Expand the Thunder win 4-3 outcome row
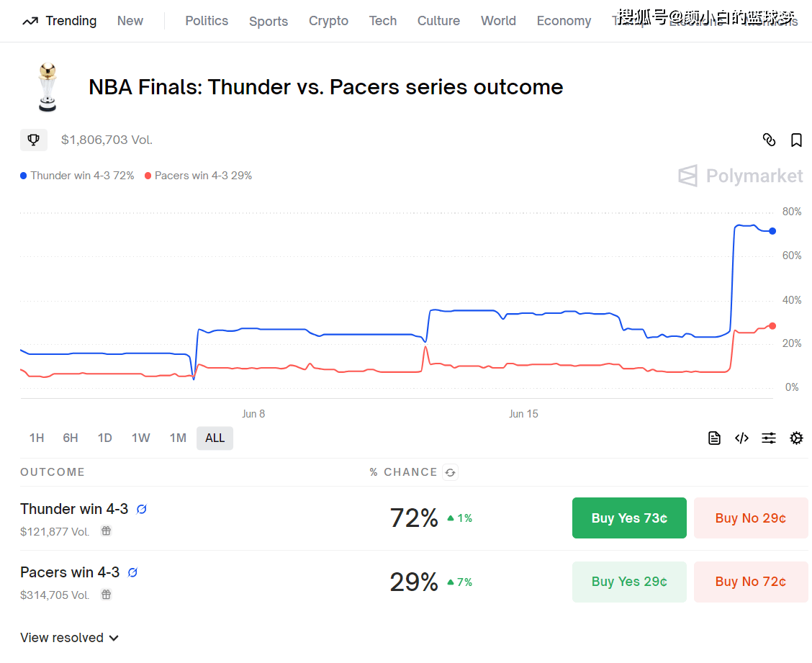The height and width of the screenshot is (663, 812). 74,509
